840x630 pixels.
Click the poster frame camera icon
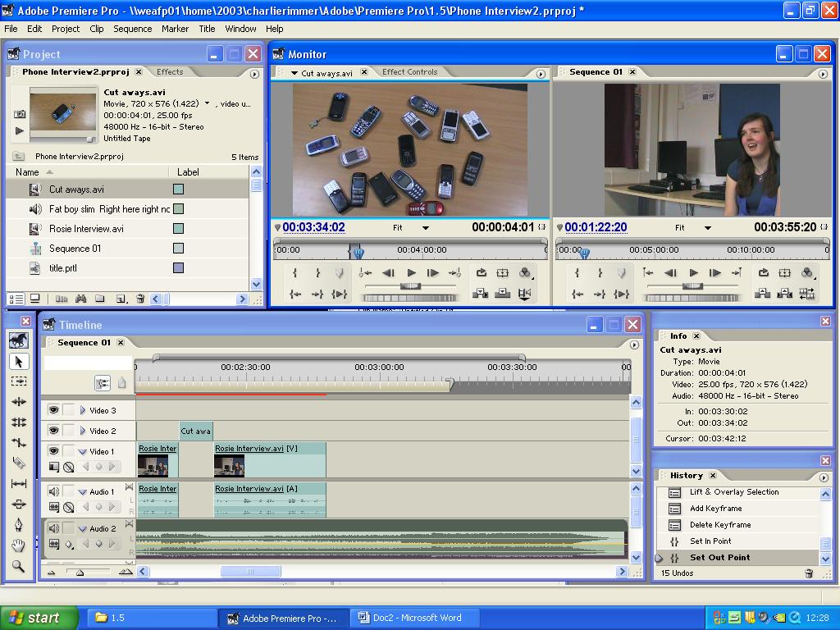point(20,114)
